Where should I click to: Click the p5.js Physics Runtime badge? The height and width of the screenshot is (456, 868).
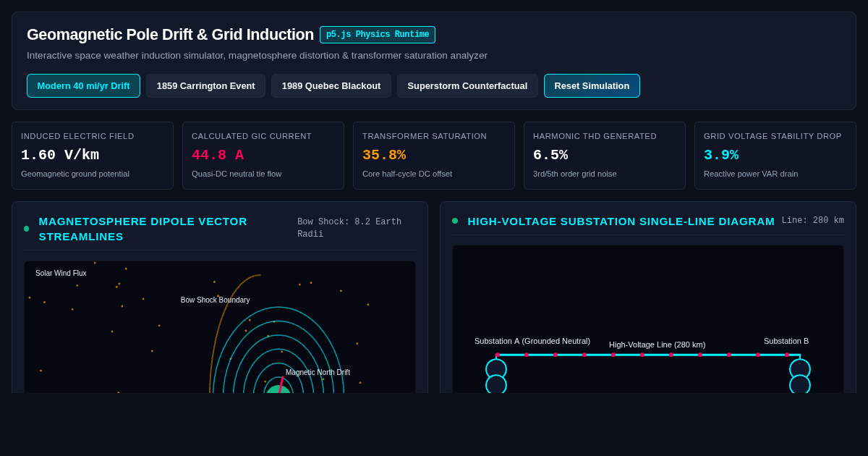tap(378, 35)
